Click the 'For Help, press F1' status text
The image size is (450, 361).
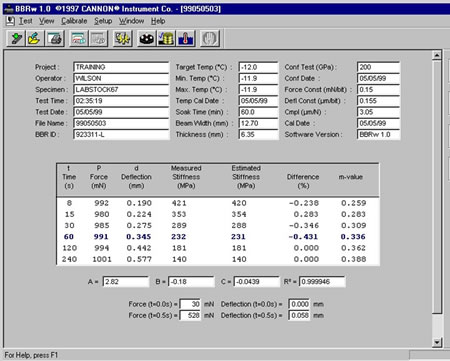(31, 355)
